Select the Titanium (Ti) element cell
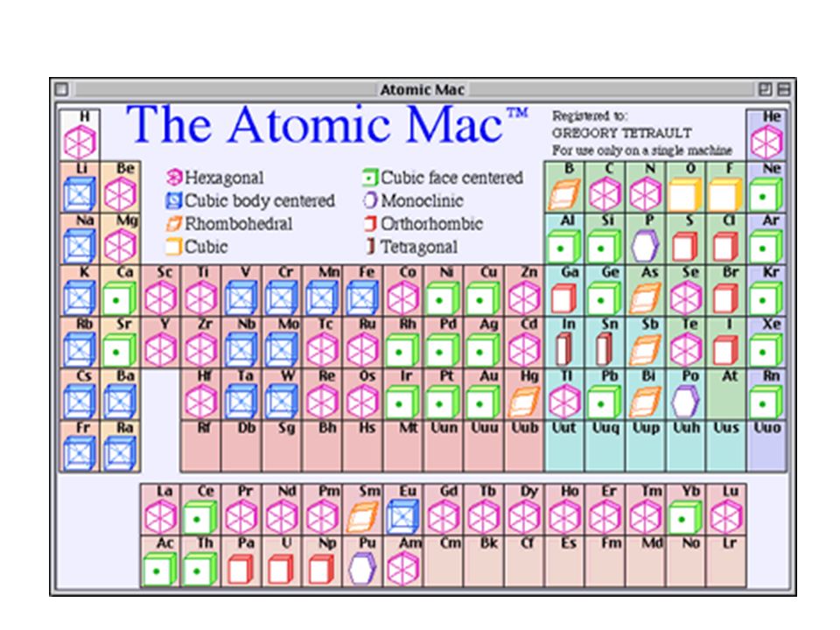The width and height of the screenshot is (840, 630). coord(201,290)
